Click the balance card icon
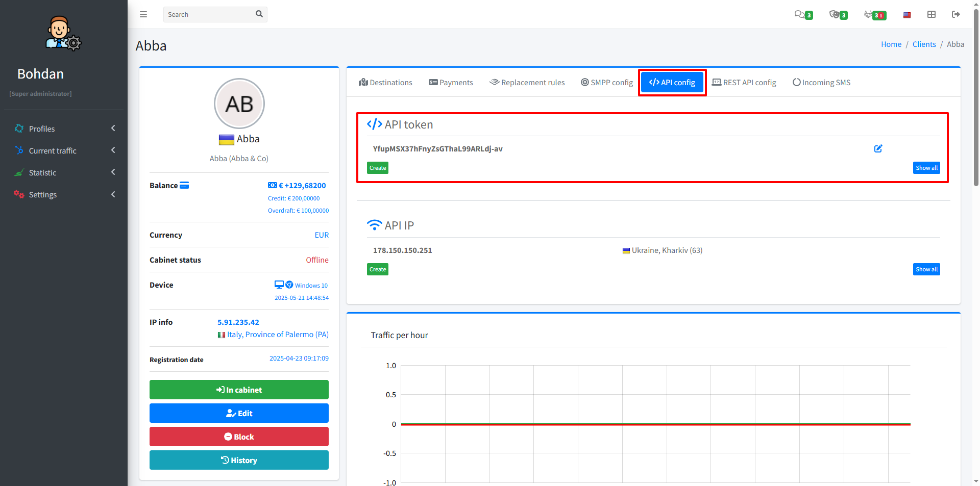Screen dimensions: 980x486 pos(184,186)
